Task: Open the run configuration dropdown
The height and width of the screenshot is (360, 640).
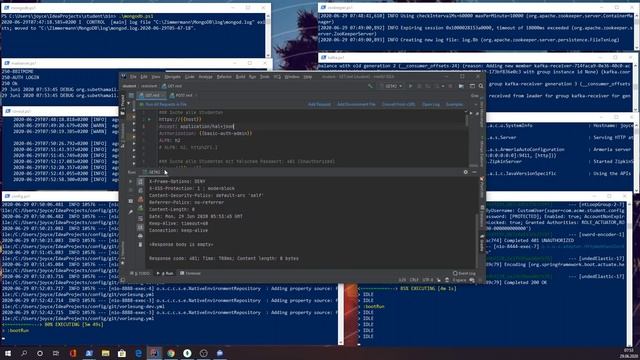Action: point(391,86)
